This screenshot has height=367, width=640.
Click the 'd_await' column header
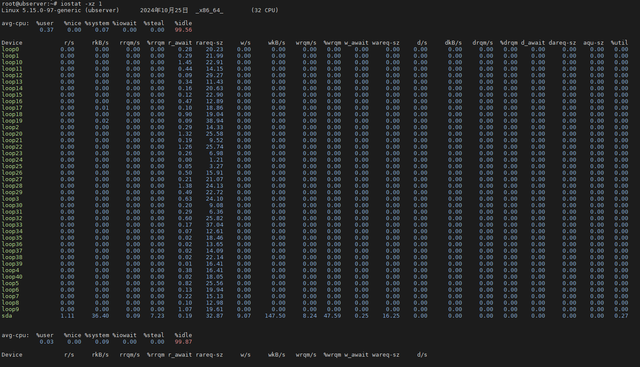click(x=533, y=43)
